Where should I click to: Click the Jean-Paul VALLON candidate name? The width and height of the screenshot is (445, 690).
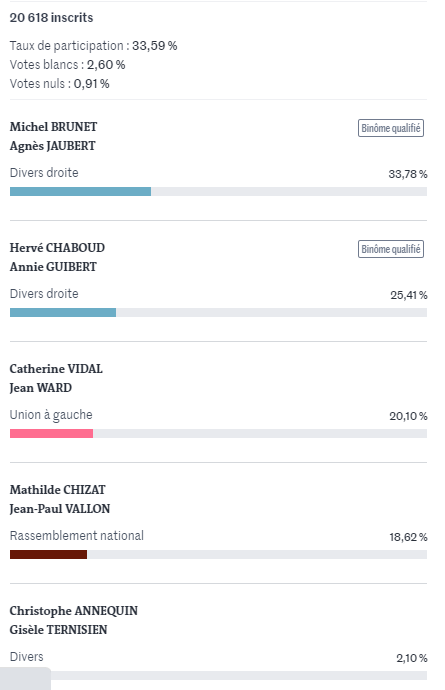pos(60,509)
